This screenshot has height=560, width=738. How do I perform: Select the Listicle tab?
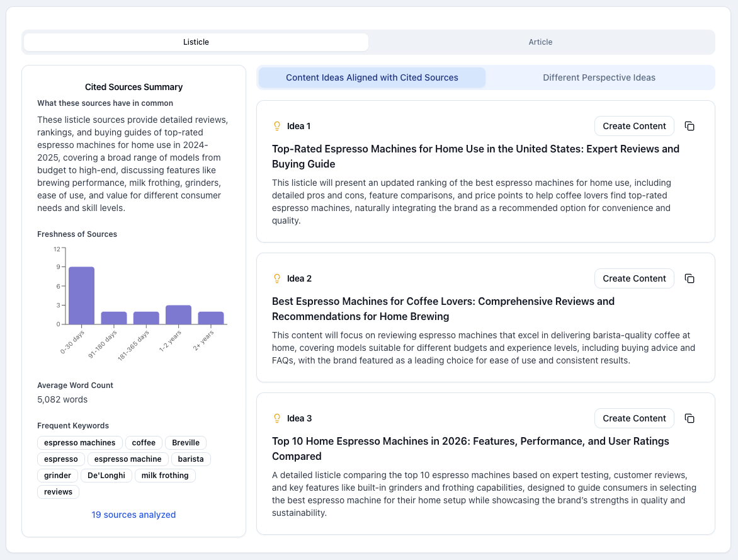(x=196, y=42)
